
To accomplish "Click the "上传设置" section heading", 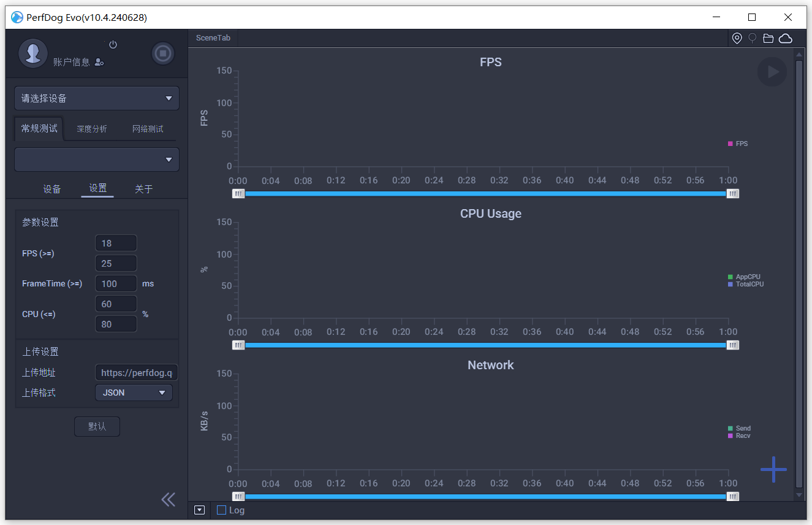I will point(40,351).
